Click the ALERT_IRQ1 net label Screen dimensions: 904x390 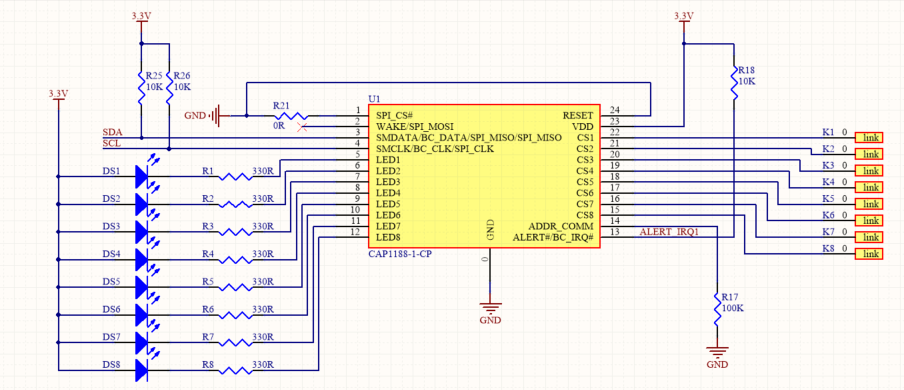[x=669, y=232]
